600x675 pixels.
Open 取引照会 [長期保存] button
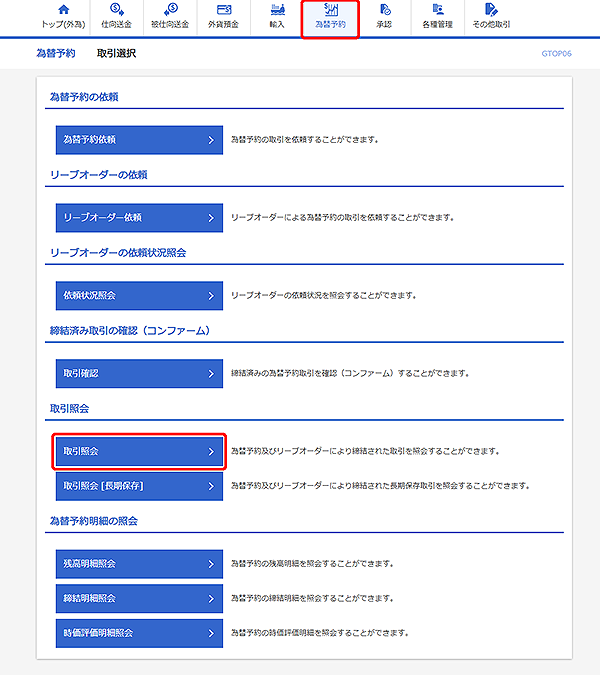139,486
